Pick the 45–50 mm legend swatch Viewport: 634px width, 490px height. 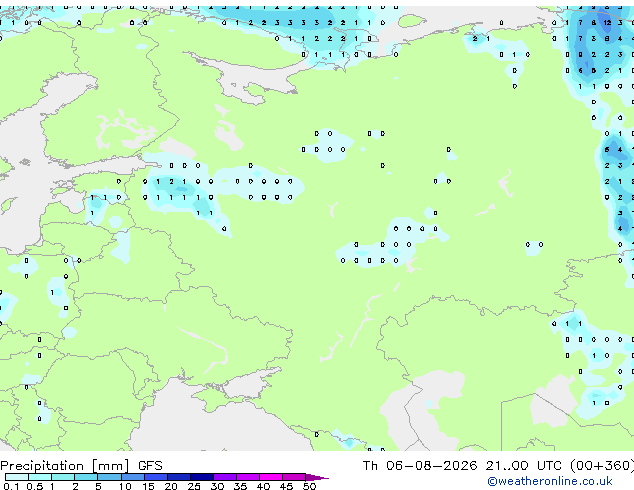click(294, 477)
